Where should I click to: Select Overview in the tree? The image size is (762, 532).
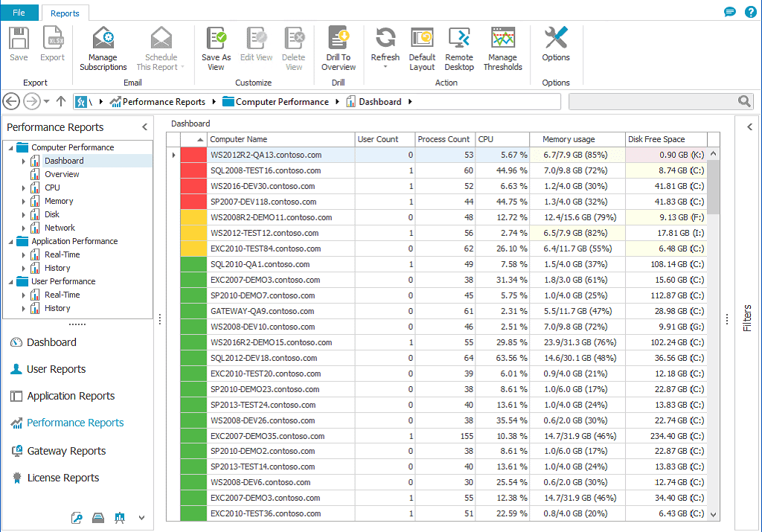pyautogui.click(x=62, y=174)
